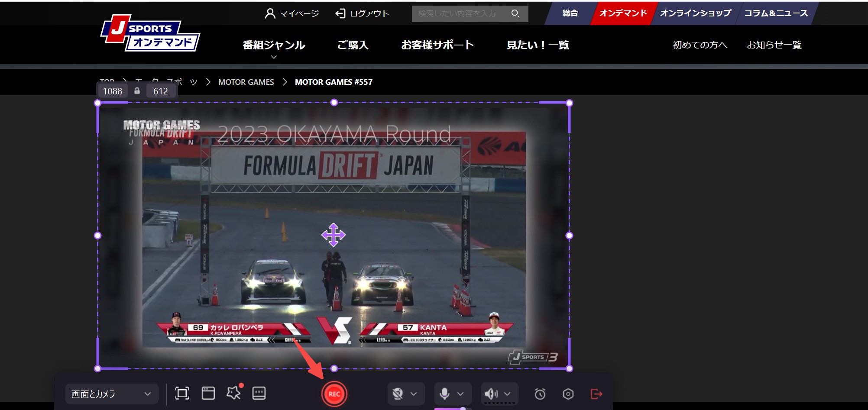868x410 pixels.
Task: Open the recorder settings hexagon icon
Action: click(568, 394)
